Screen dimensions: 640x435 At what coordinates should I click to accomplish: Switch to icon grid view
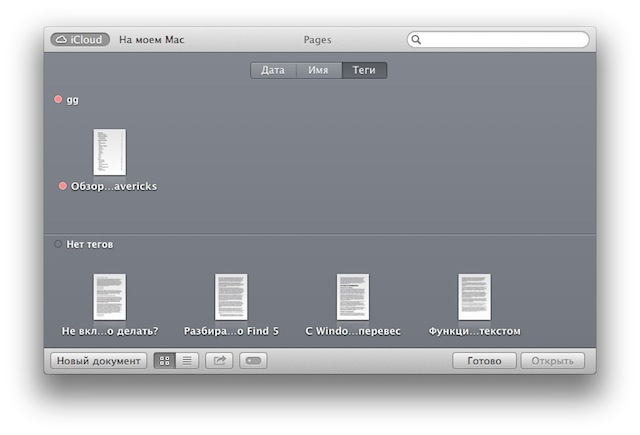(164, 361)
